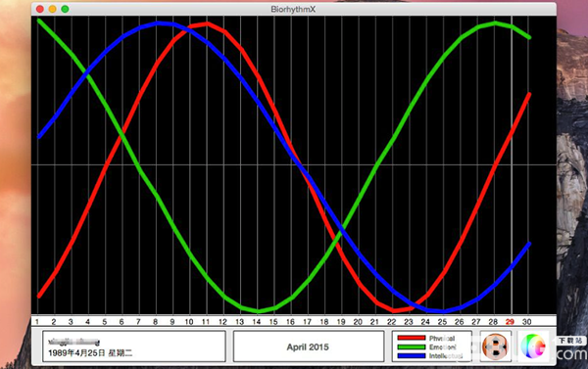Image resolution: width=588 pixels, height=369 pixels.
Task: Select day 3 on the date axis
Action: coord(71,322)
